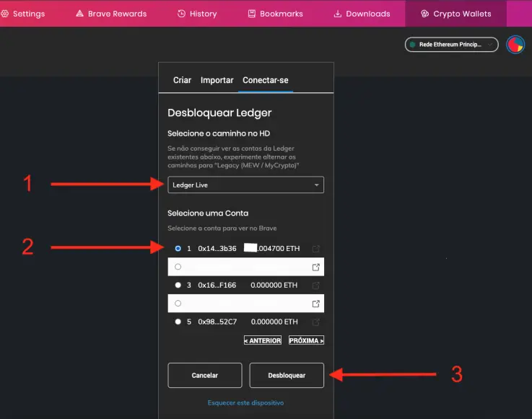This screenshot has height=419, width=532.
Task: Open the hidden second account's external link icon
Action: 316,267
